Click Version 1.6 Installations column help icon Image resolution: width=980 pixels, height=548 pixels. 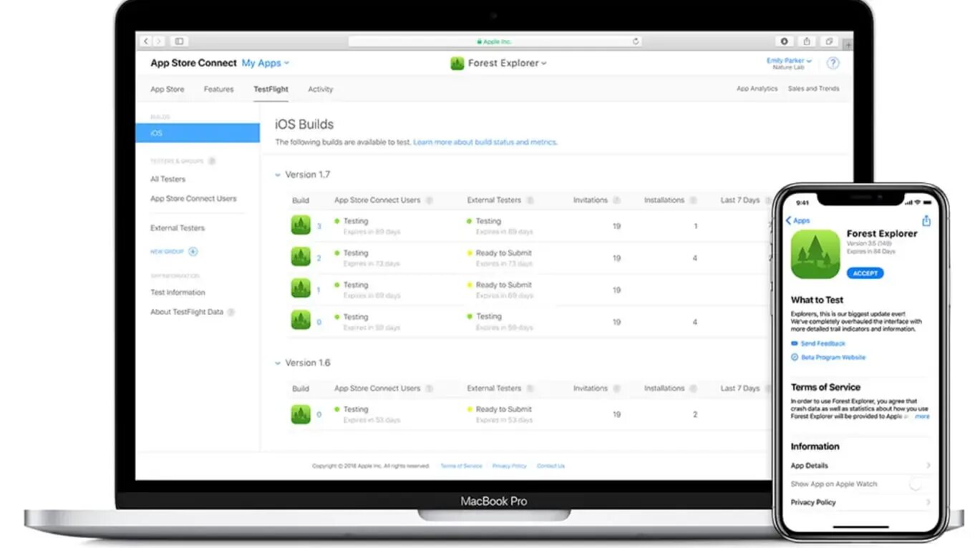694,388
